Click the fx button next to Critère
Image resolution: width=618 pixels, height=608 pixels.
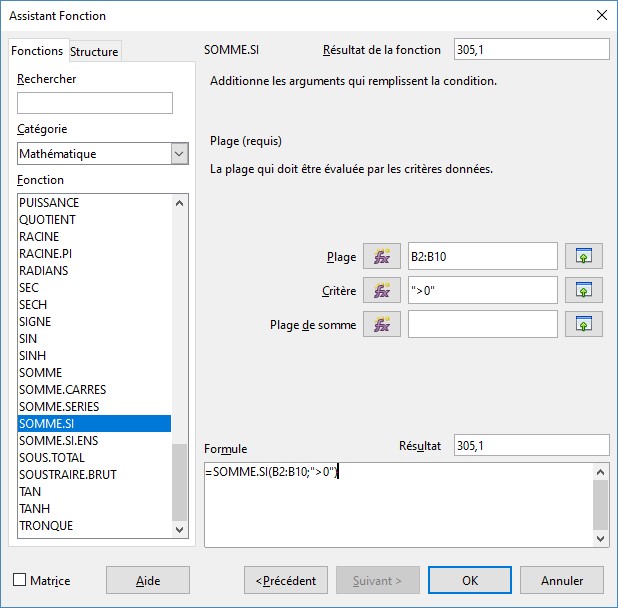pyautogui.click(x=381, y=290)
